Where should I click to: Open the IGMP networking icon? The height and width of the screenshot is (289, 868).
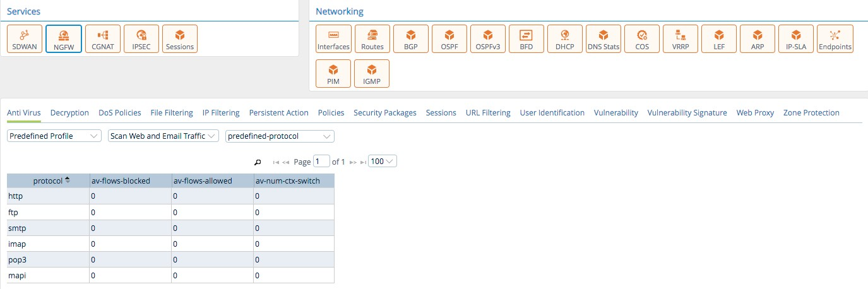(x=372, y=73)
